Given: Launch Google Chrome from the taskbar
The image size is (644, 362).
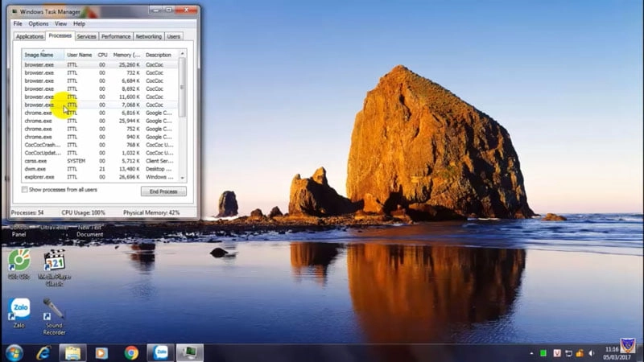Looking at the screenshot, I should 131,353.
